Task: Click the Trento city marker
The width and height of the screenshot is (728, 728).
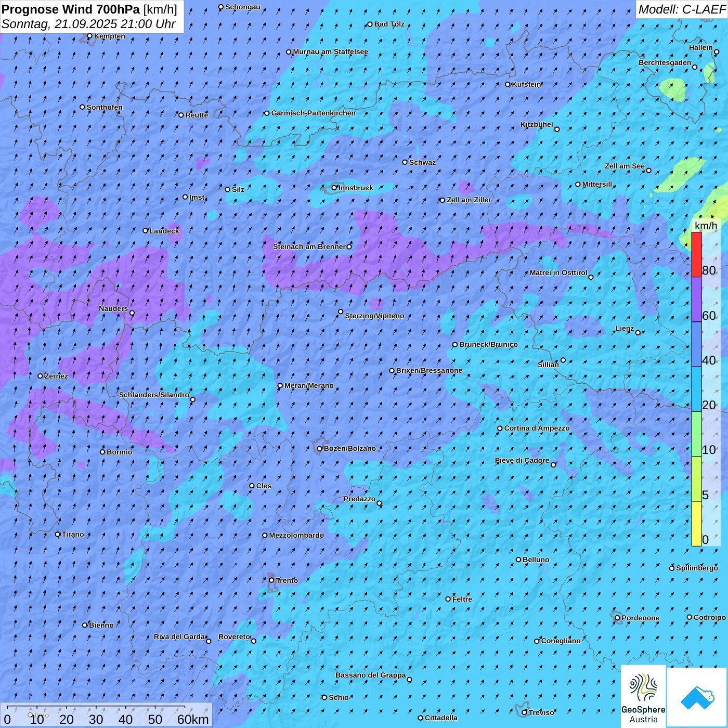Action: 271,580
